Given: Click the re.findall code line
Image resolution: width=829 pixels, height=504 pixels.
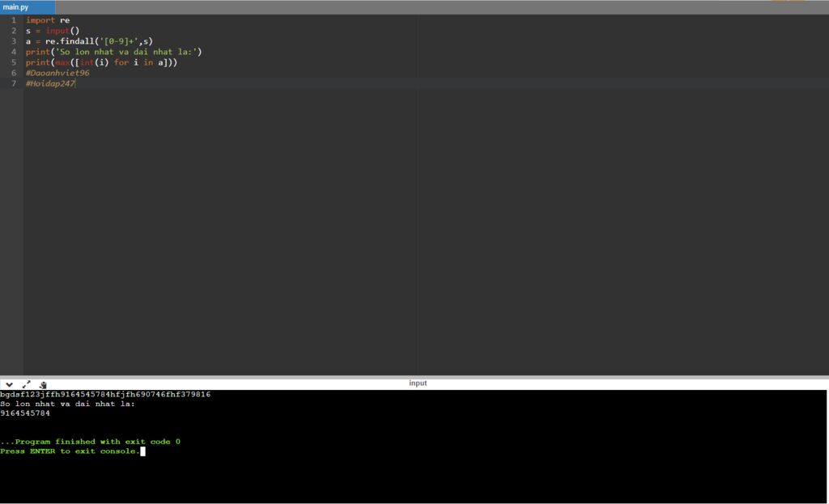Looking at the screenshot, I should pos(89,41).
